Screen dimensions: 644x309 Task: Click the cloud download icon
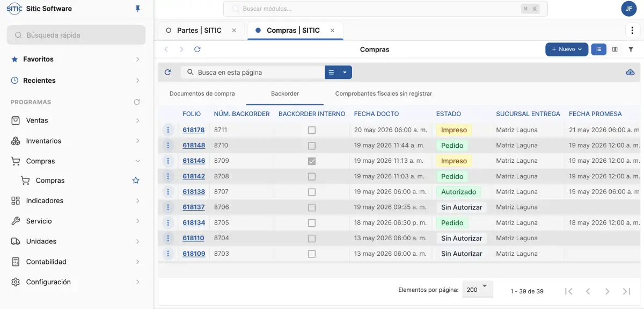pos(631,73)
